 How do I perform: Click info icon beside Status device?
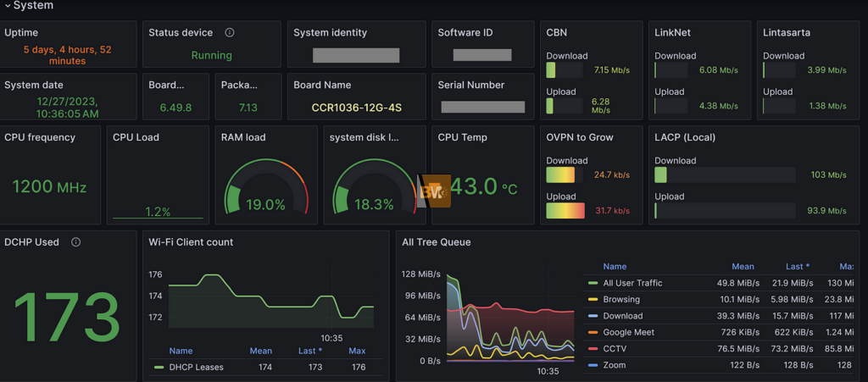pyautogui.click(x=230, y=33)
